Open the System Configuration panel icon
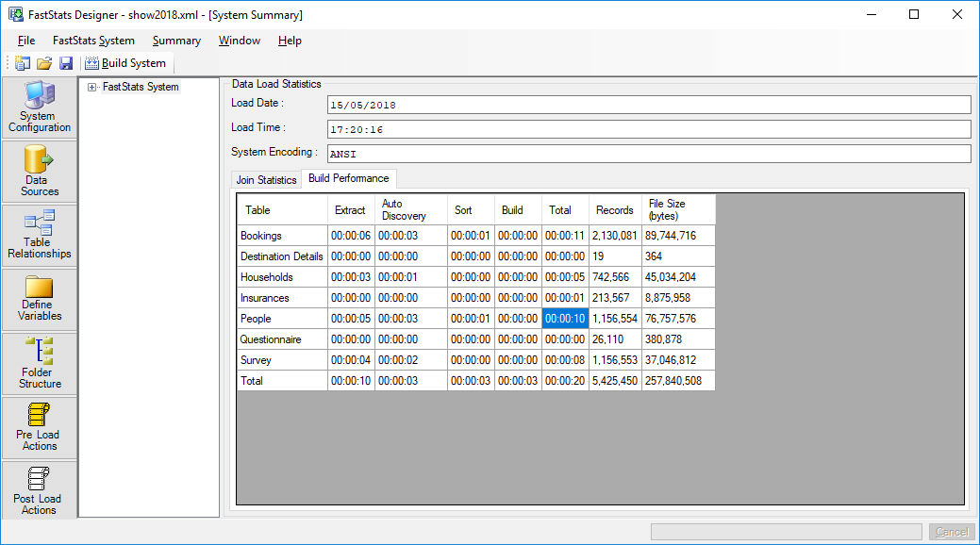 coord(40,107)
